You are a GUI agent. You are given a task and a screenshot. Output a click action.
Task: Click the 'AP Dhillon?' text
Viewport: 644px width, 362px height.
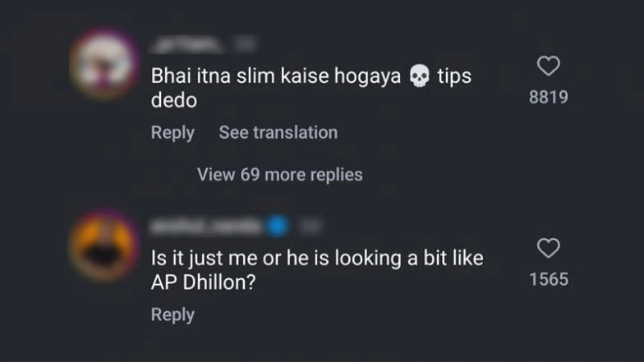204,282
